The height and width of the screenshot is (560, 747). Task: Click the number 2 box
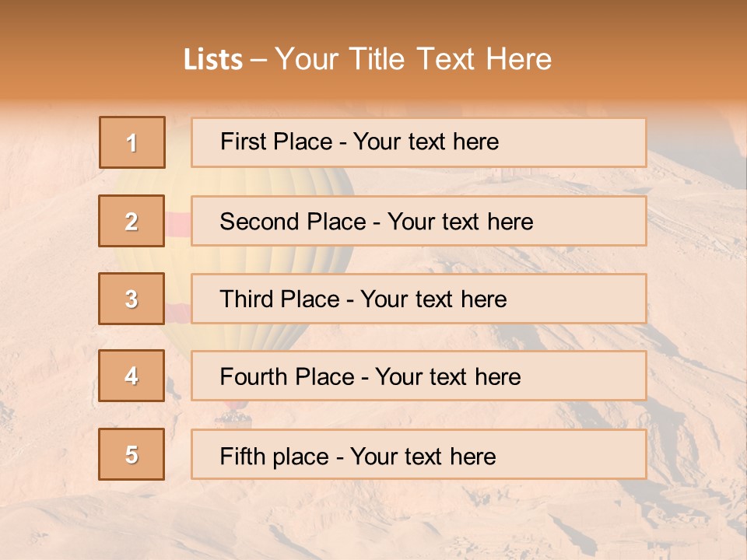[x=132, y=221]
